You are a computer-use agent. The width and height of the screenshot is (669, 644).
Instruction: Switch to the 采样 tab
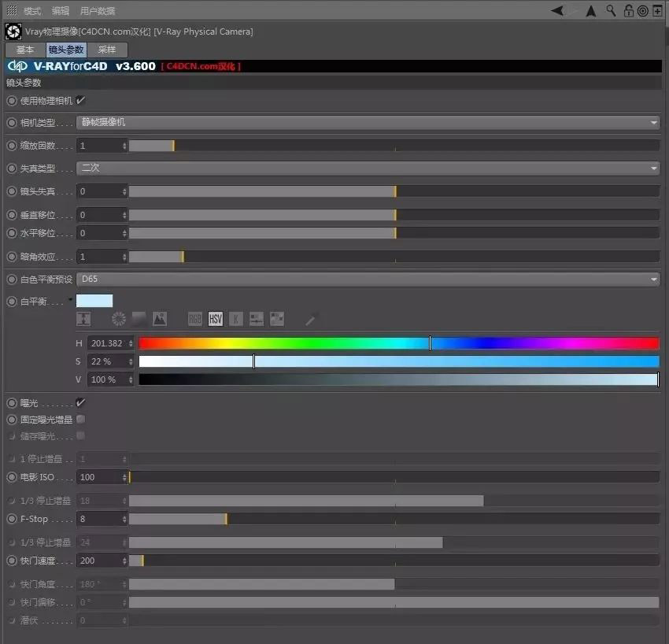point(107,50)
